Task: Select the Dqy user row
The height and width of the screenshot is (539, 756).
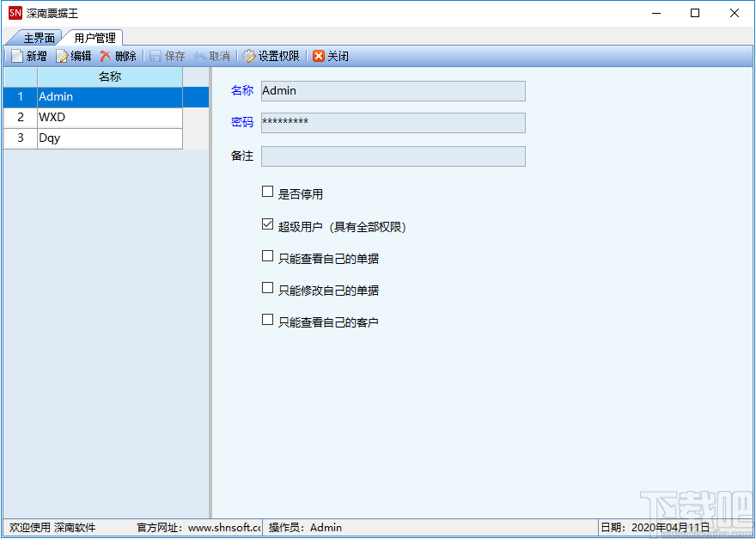Action: click(x=93, y=138)
